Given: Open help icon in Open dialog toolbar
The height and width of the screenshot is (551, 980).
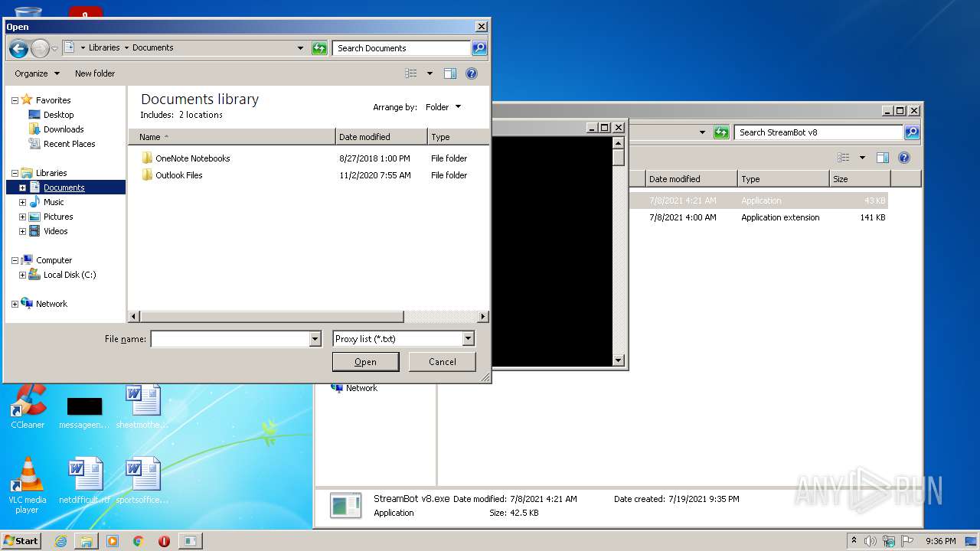Looking at the screenshot, I should [472, 73].
